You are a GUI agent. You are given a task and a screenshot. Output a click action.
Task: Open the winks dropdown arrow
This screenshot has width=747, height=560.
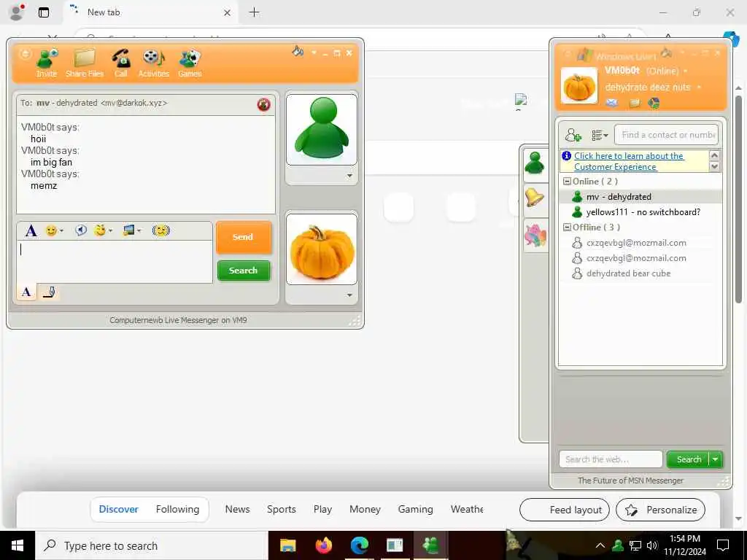(111, 231)
